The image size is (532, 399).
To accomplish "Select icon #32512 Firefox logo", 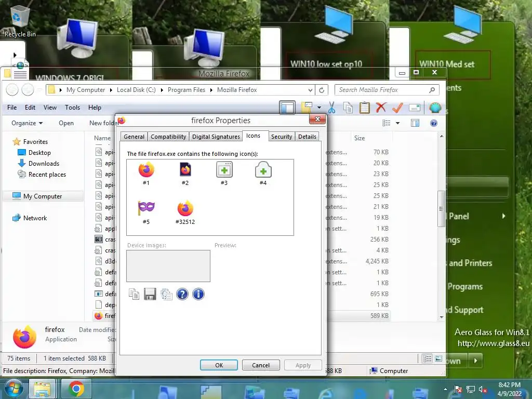I will [x=185, y=208].
